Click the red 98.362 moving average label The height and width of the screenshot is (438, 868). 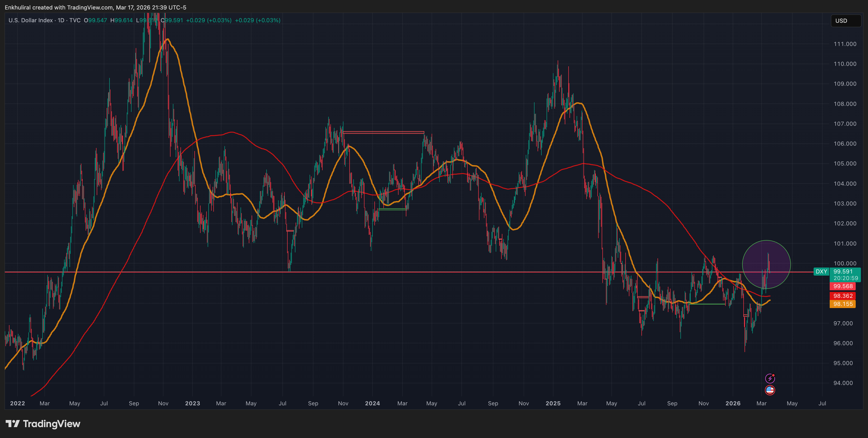(842, 296)
